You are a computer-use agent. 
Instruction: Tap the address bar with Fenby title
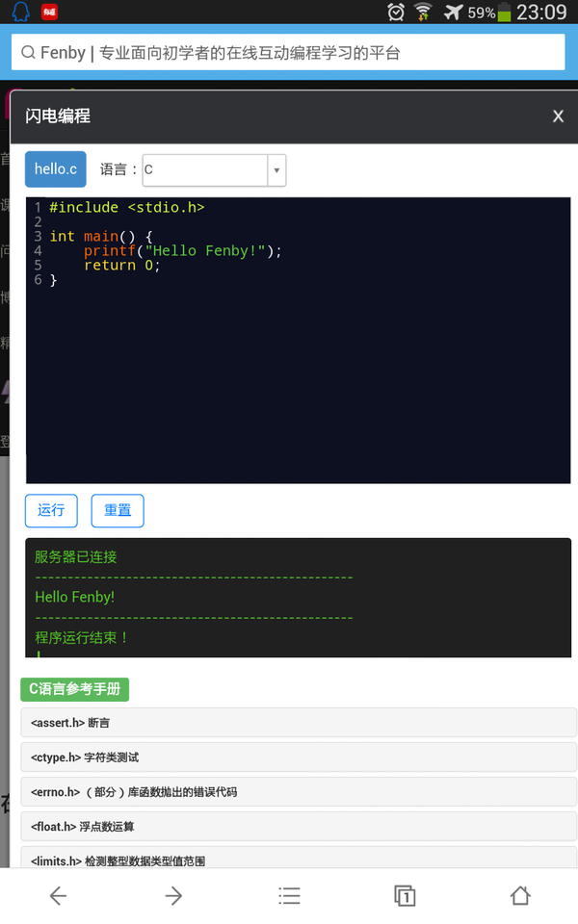tap(288, 52)
